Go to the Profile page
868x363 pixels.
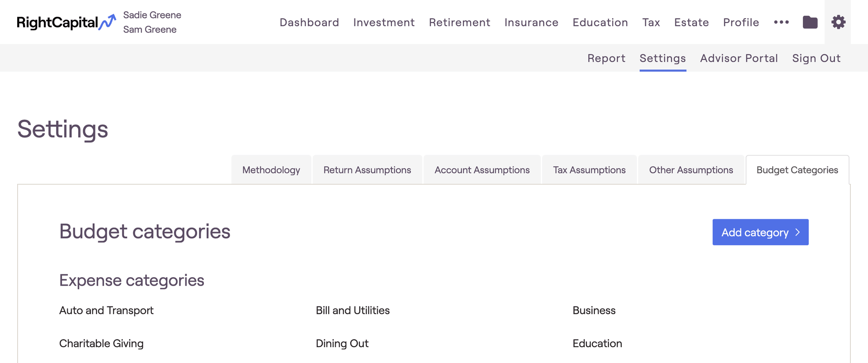point(741,22)
